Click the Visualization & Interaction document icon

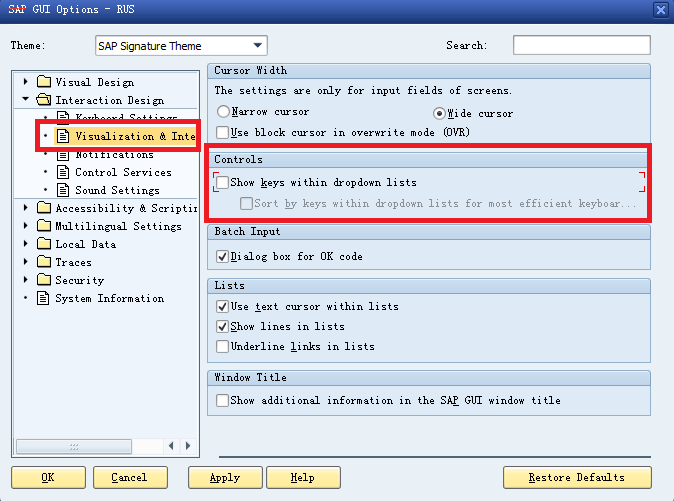[x=63, y=136]
